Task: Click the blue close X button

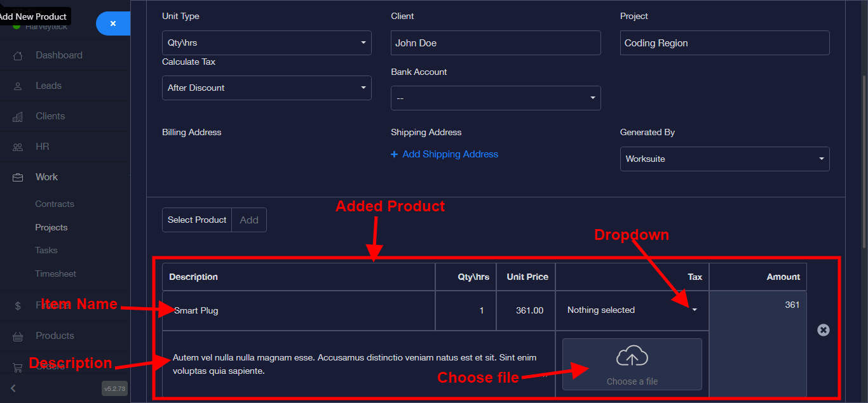Action: [113, 23]
